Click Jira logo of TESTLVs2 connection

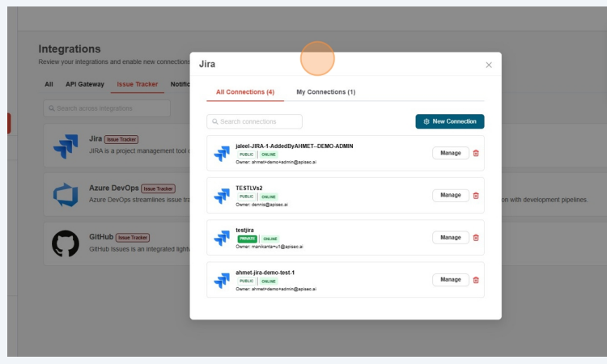pos(222,196)
